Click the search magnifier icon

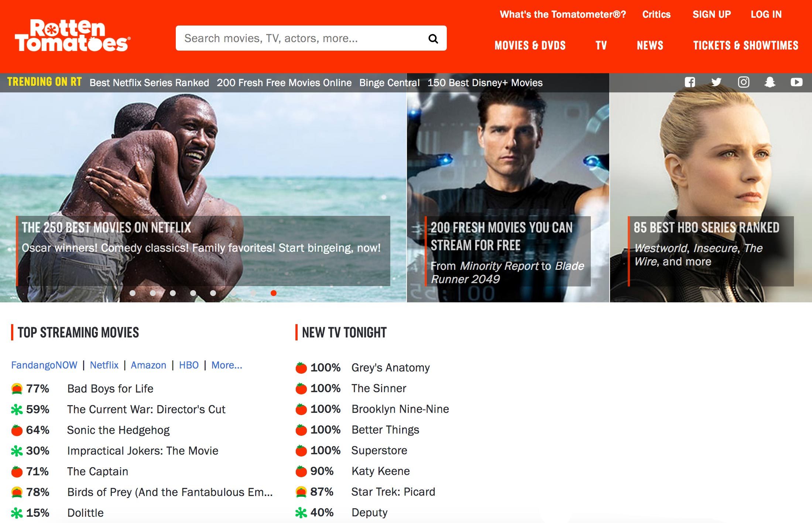tap(433, 38)
